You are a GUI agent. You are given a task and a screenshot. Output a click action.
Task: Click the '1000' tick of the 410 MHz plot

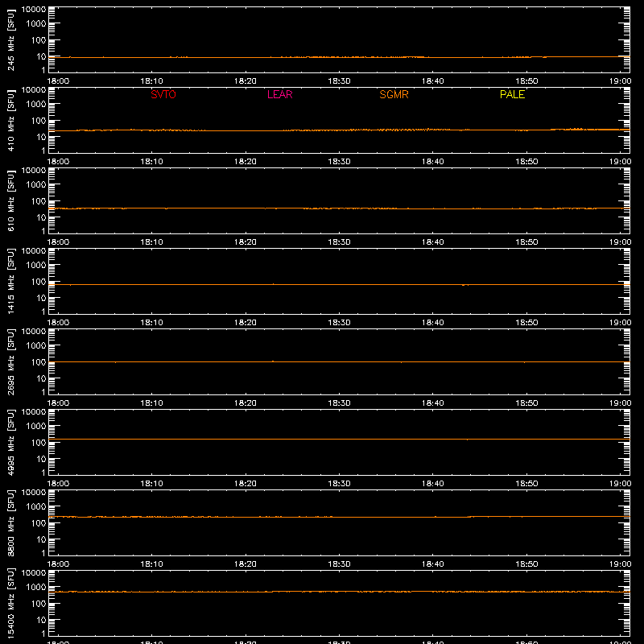36,105
